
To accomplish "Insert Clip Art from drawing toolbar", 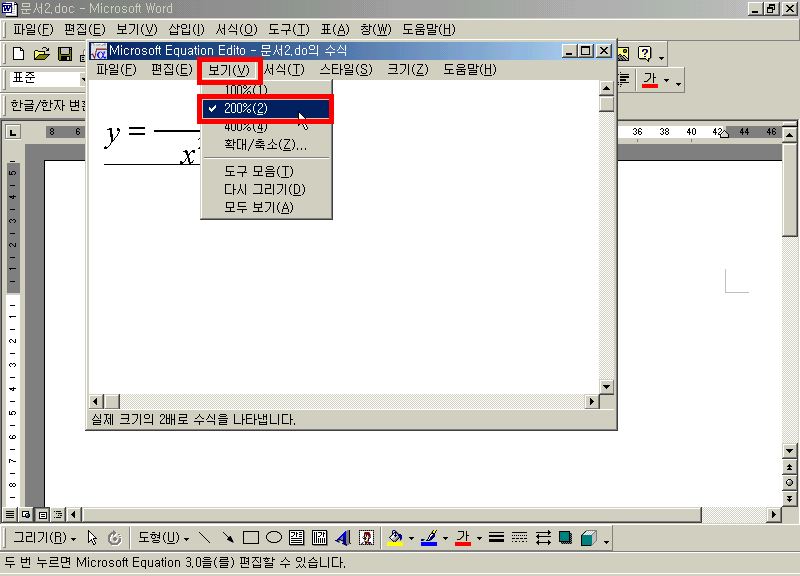I will [366, 538].
